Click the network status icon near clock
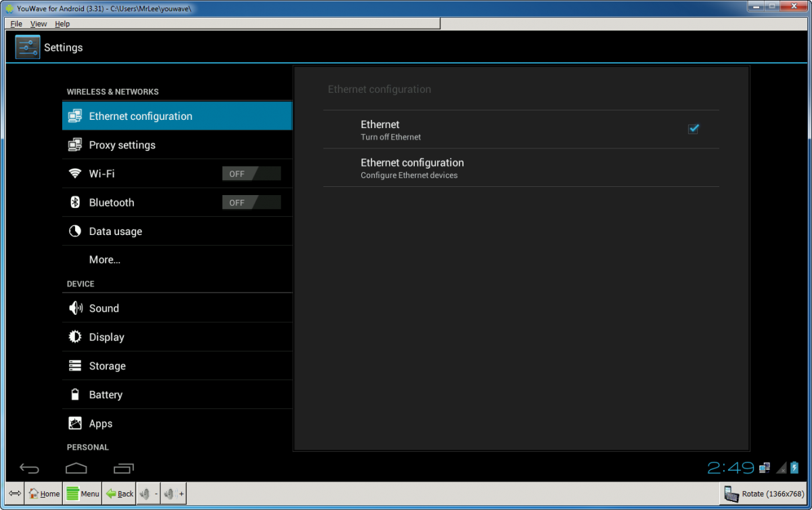 click(x=765, y=467)
